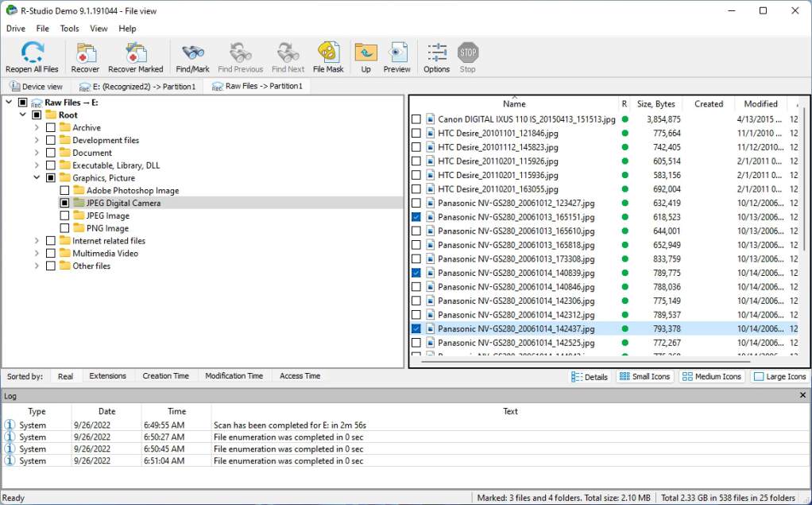Select Panasonic NV-GS280_20061014_142525.jpg file row

pos(605,343)
